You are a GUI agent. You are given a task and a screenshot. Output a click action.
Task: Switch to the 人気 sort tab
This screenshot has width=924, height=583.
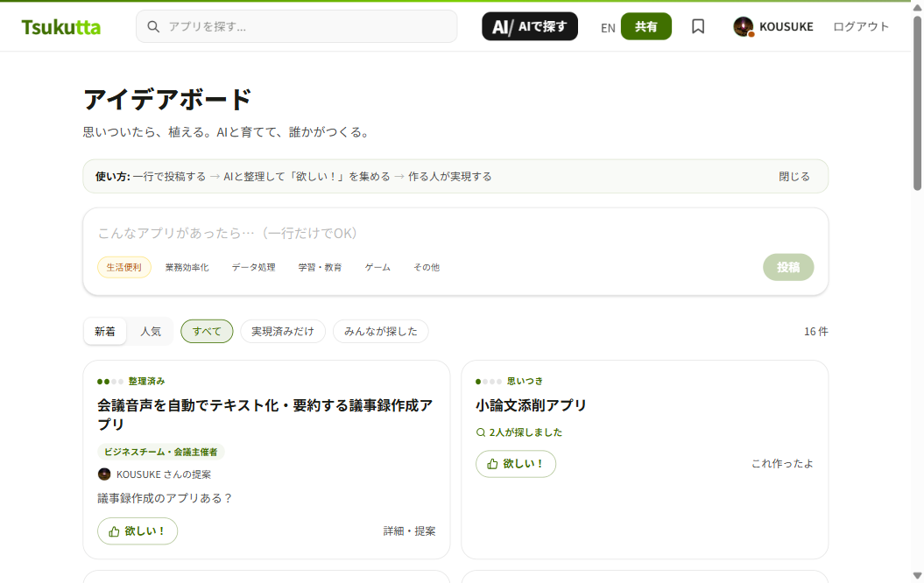151,332
